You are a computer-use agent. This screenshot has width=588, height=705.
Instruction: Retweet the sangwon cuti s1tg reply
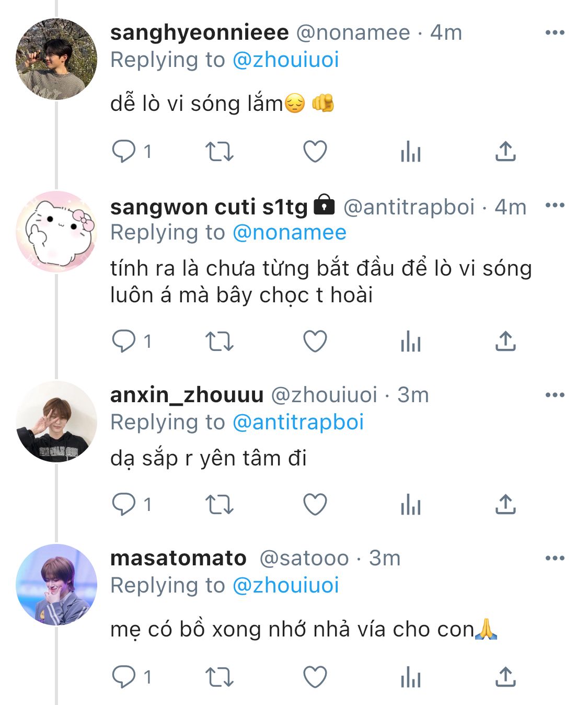(x=219, y=342)
